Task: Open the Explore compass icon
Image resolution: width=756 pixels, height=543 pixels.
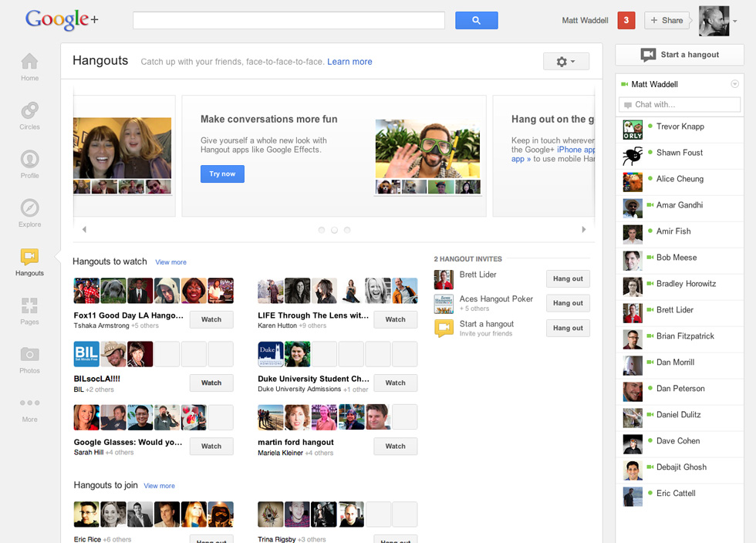Action: point(29,209)
